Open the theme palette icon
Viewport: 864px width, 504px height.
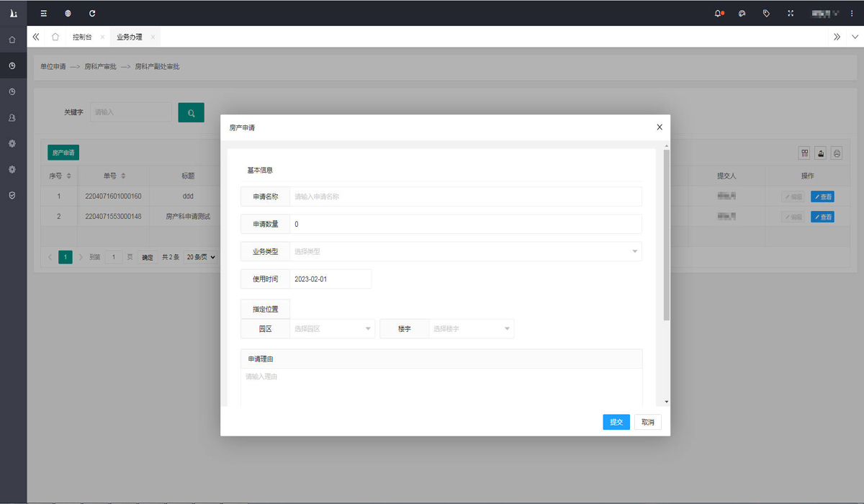742,13
